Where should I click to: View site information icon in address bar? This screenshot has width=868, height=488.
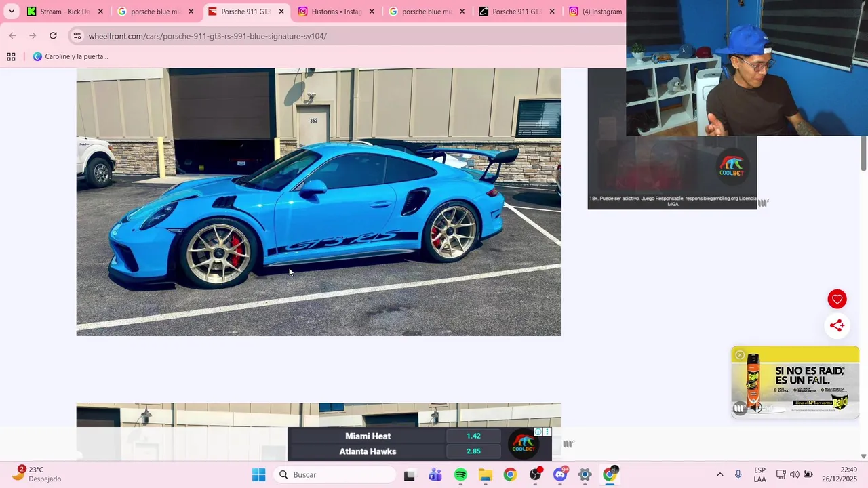pyautogui.click(x=77, y=36)
